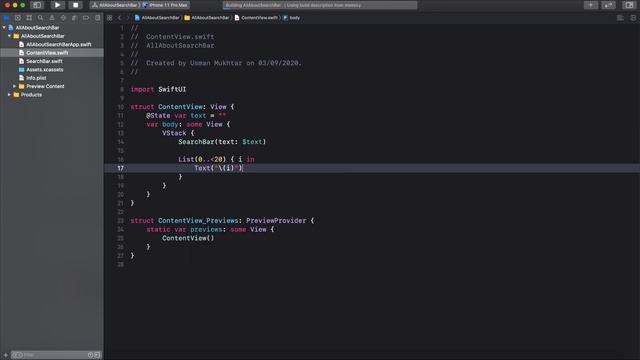
Task: Click 'ContentView()' on line 25
Action: coord(188,238)
